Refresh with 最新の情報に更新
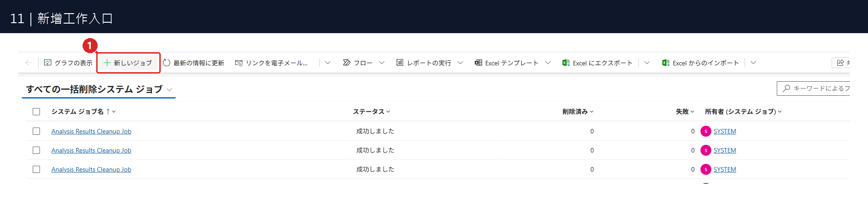Image resolution: width=868 pixels, height=202 pixels. 193,63
